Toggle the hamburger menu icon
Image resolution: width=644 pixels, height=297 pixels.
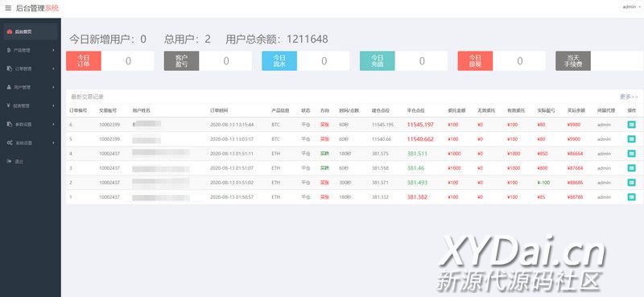[8, 8]
